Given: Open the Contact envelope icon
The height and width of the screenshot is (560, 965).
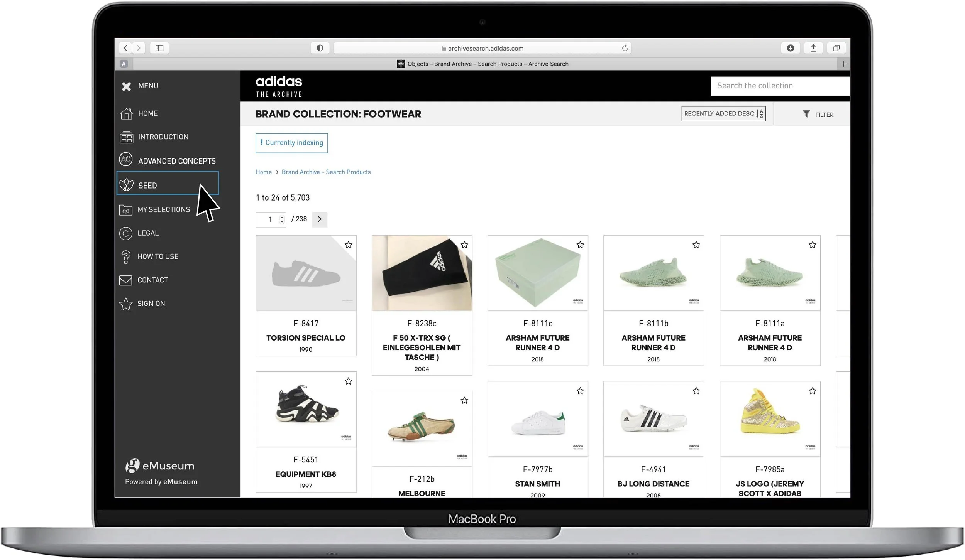Looking at the screenshot, I should [x=126, y=280].
